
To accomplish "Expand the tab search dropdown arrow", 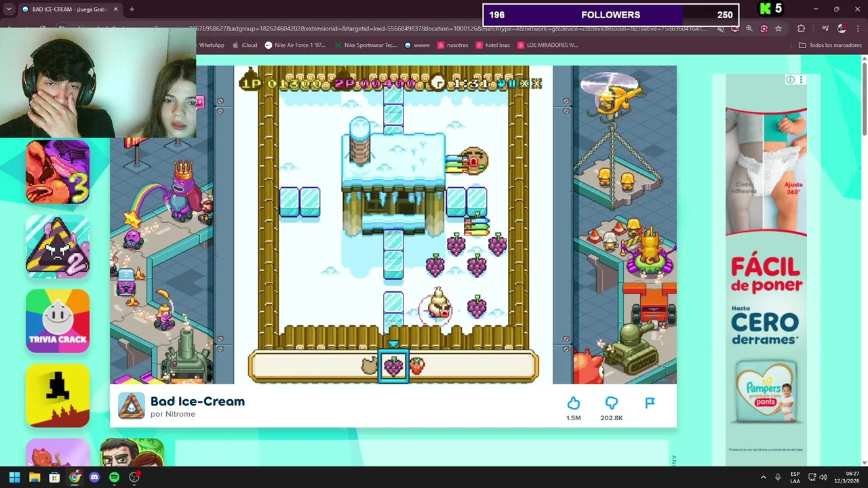I will click(8, 9).
